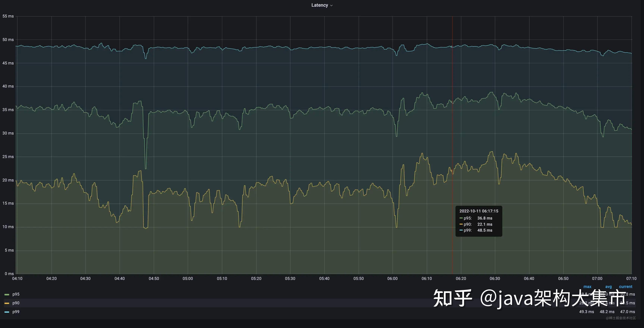Click the 30.8 ms current value for p95
Viewport: 644px width, 328px height.
pos(628,294)
